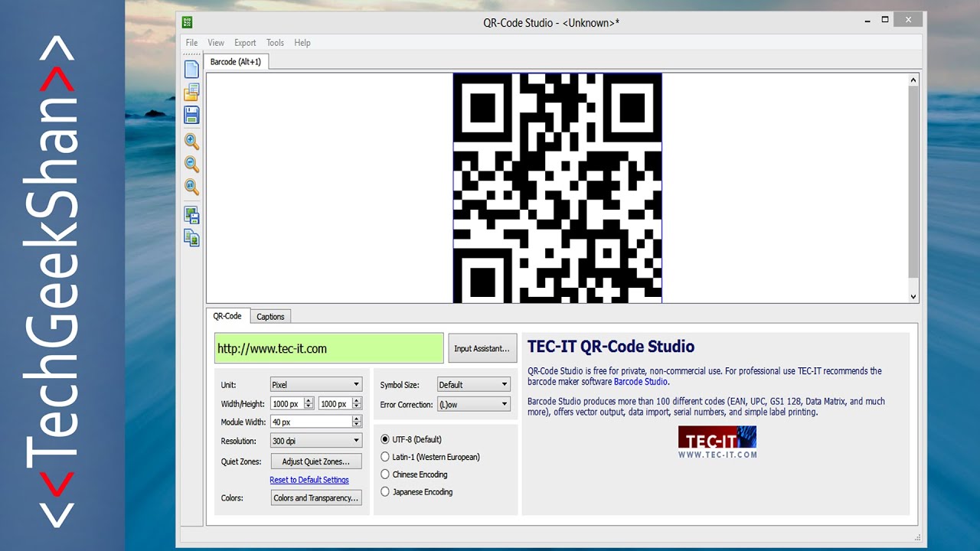Create a new barcode document
This screenshot has height=551, width=980.
coord(191,69)
